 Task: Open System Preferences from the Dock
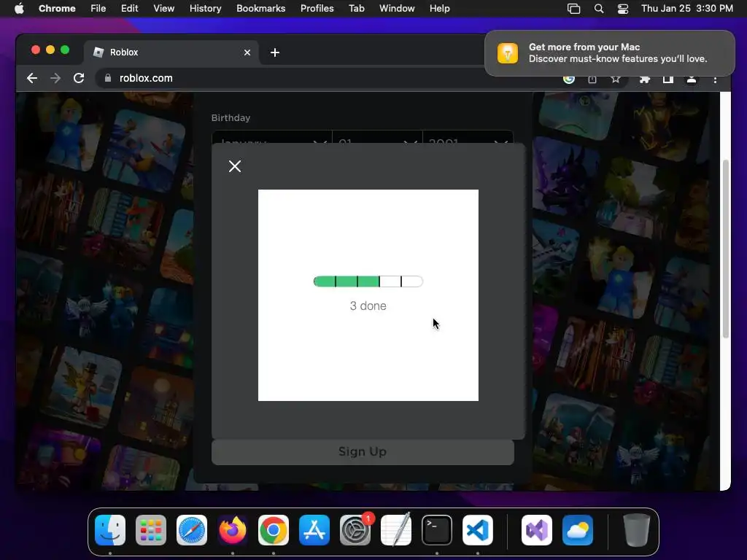pyautogui.click(x=355, y=530)
